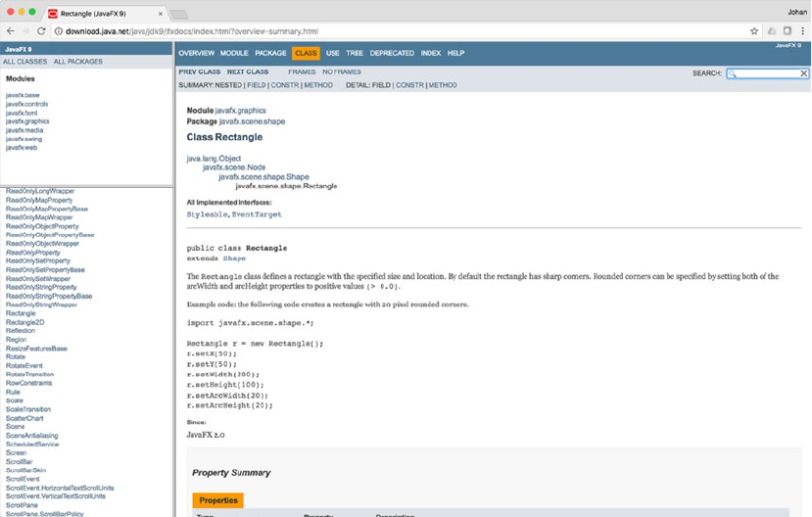Screen dimensions: 812x517
Task: Open the DEPRECATED navigation item
Action: [x=392, y=53]
